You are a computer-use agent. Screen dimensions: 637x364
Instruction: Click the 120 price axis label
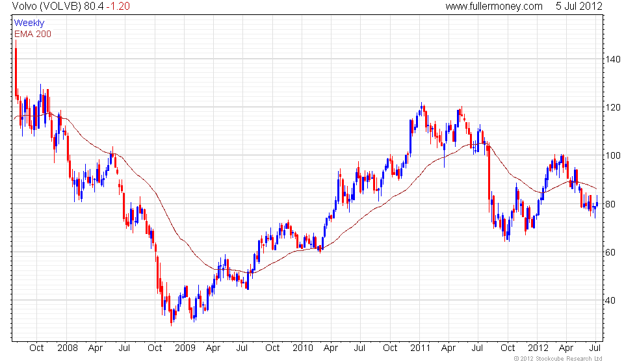click(613, 108)
